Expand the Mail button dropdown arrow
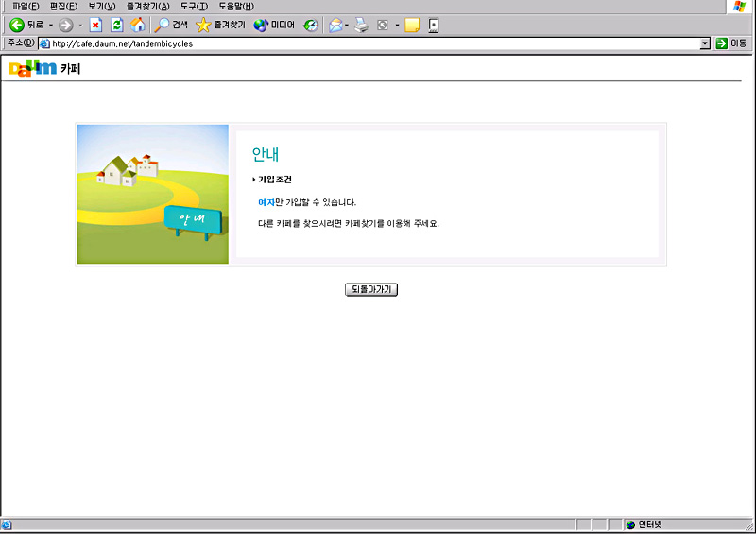This screenshot has width=756, height=534. [347, 26]
